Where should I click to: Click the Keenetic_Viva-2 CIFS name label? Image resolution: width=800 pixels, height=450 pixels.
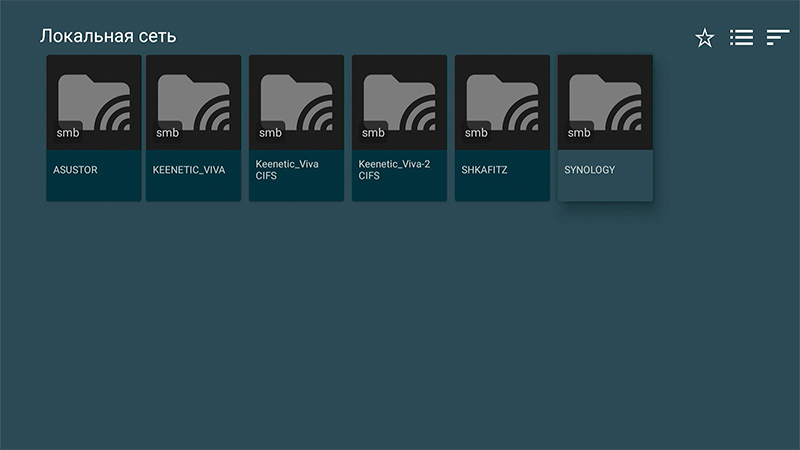(394, 170)
